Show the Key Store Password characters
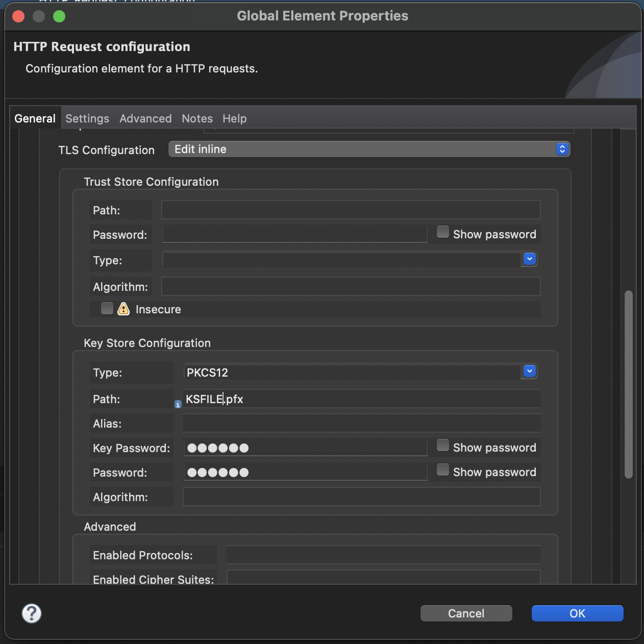 pyautogui.click(x=442, y=469)
